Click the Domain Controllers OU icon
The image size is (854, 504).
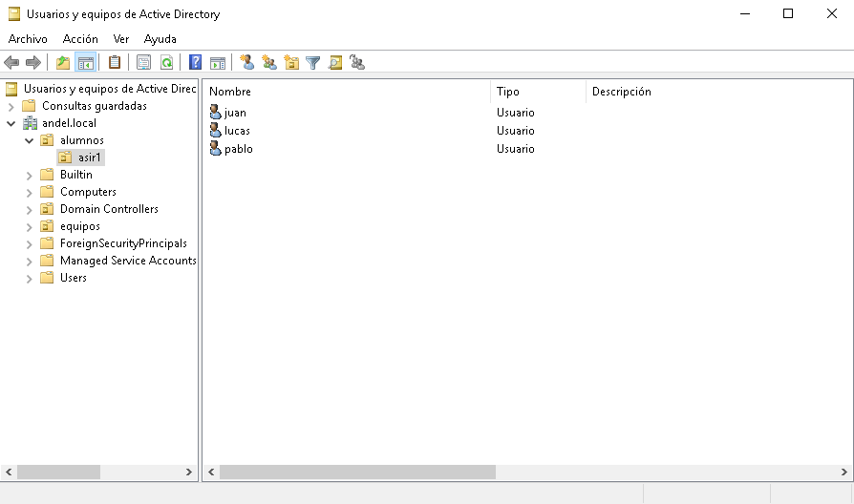48,208
